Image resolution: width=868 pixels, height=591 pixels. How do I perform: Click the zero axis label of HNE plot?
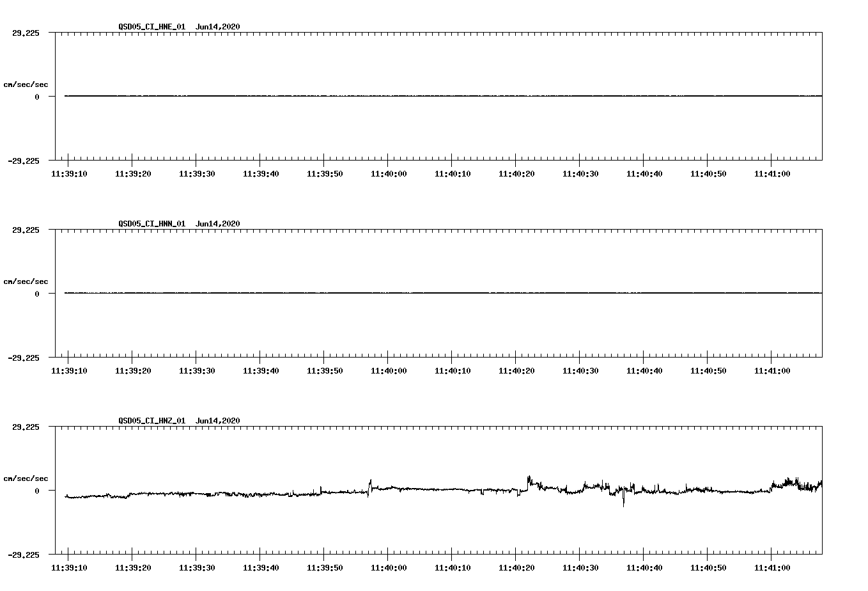click(x=37, y=97)
